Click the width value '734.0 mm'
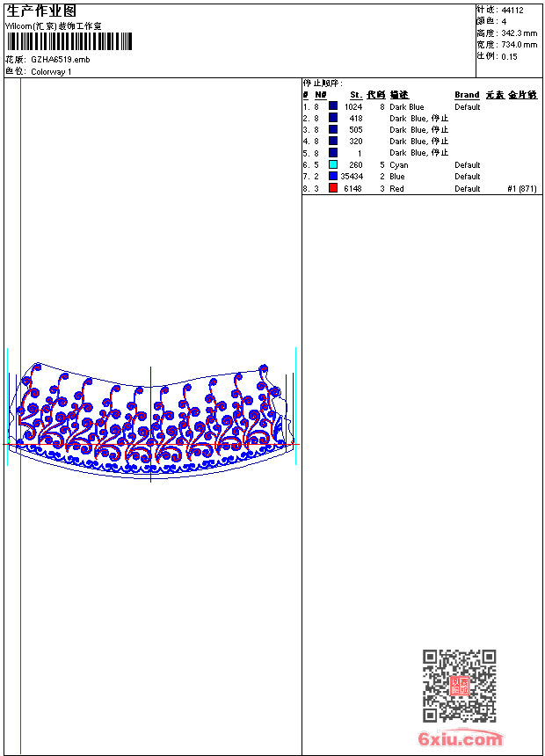Image resolution: width=545 pixels, height=756 pixels. (x=519, y=45)
